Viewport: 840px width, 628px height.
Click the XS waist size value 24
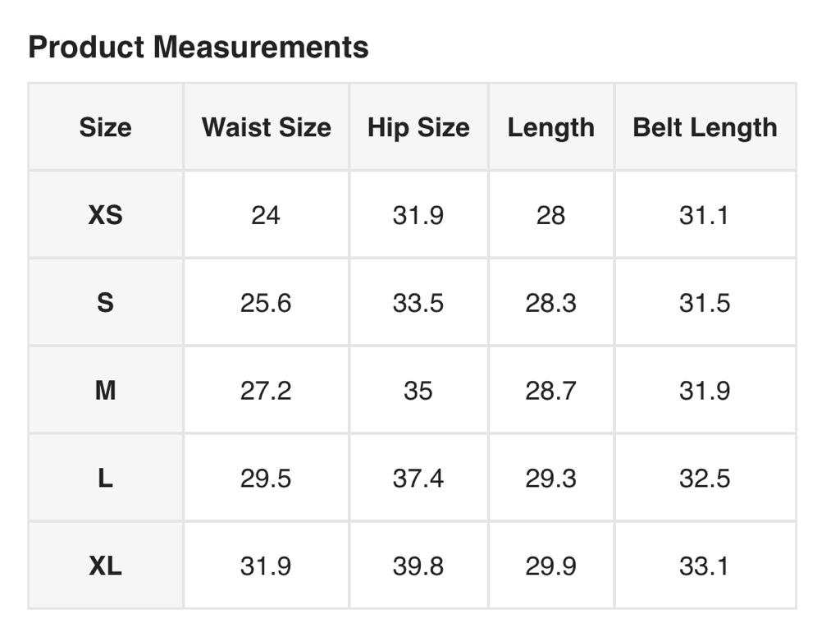266,215
